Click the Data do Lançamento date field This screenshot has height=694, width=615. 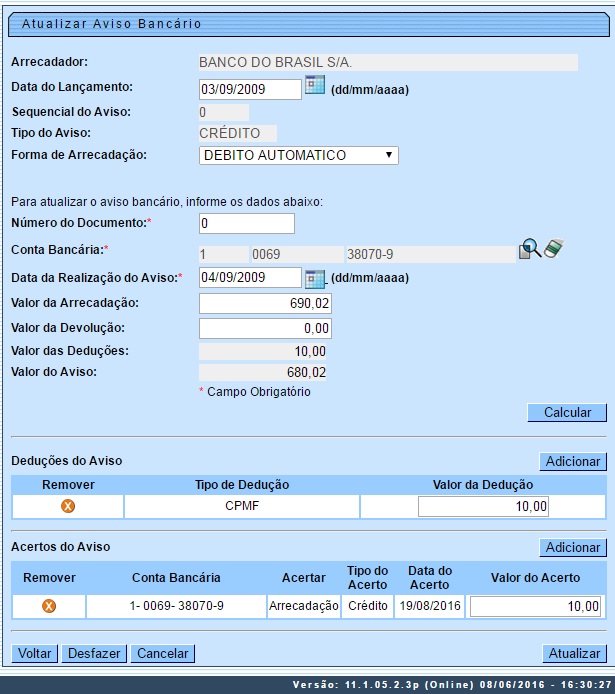tap(250, 89)
